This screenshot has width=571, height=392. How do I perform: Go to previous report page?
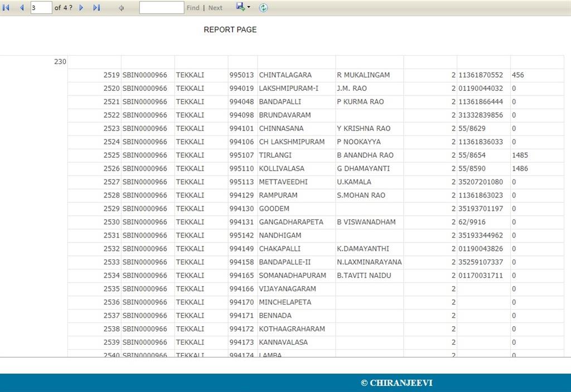(x=22, y=7)
